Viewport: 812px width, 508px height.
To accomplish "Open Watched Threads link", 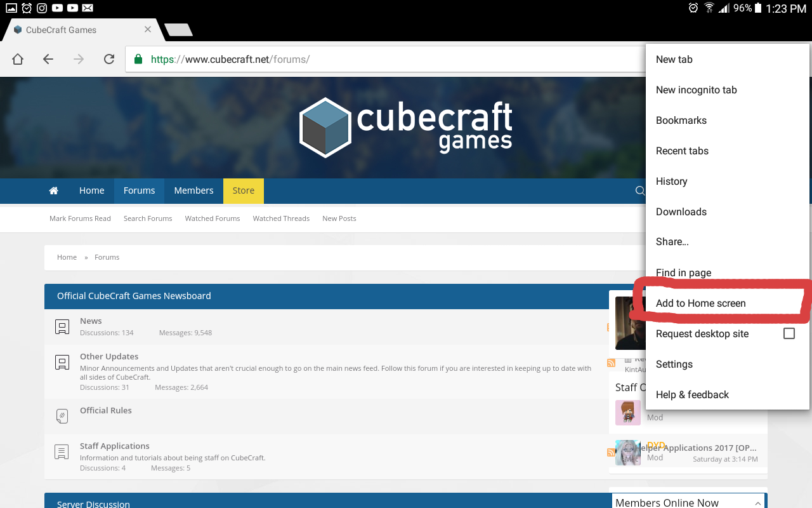I will click(x=281, y=218).
